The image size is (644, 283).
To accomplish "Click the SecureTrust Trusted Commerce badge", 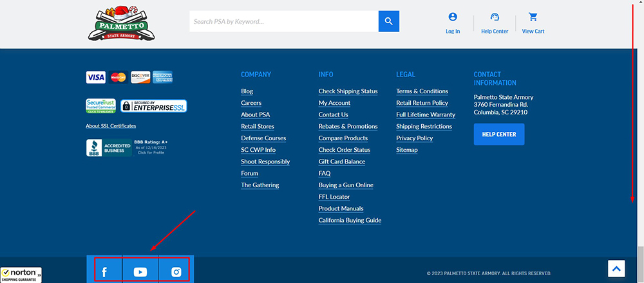I will click(x=101, y=105).
